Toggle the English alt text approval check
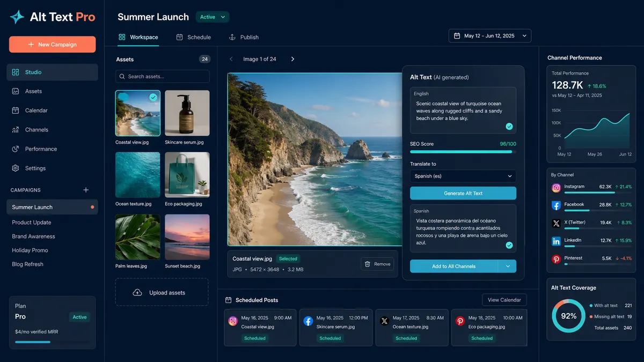Screen dimensions: 644x362 click(x=509, y=127)
